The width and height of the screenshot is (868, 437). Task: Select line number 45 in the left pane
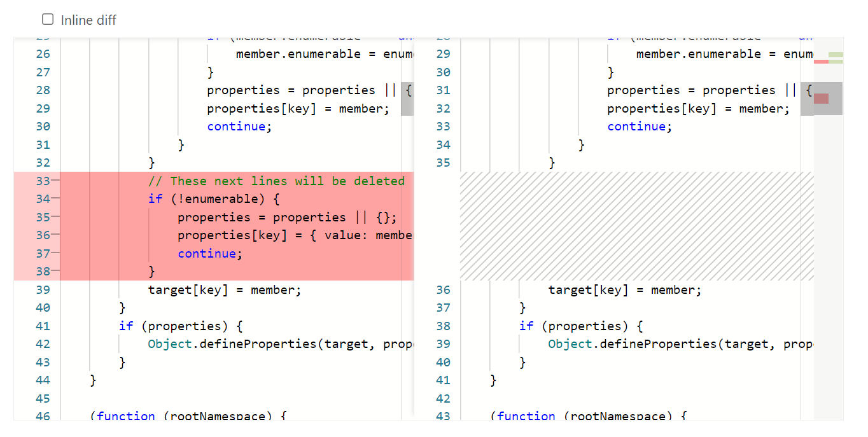[42, 398]
